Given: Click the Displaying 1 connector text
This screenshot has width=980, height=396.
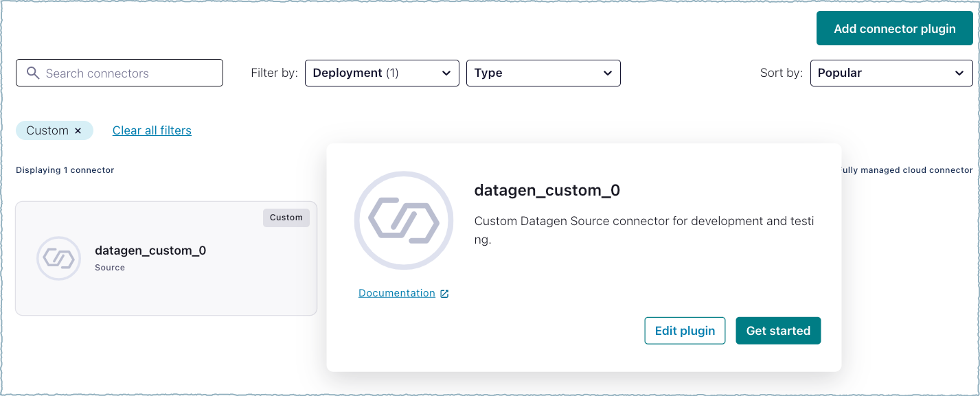Looking at the screenshot, I should [x=65, y=170].
